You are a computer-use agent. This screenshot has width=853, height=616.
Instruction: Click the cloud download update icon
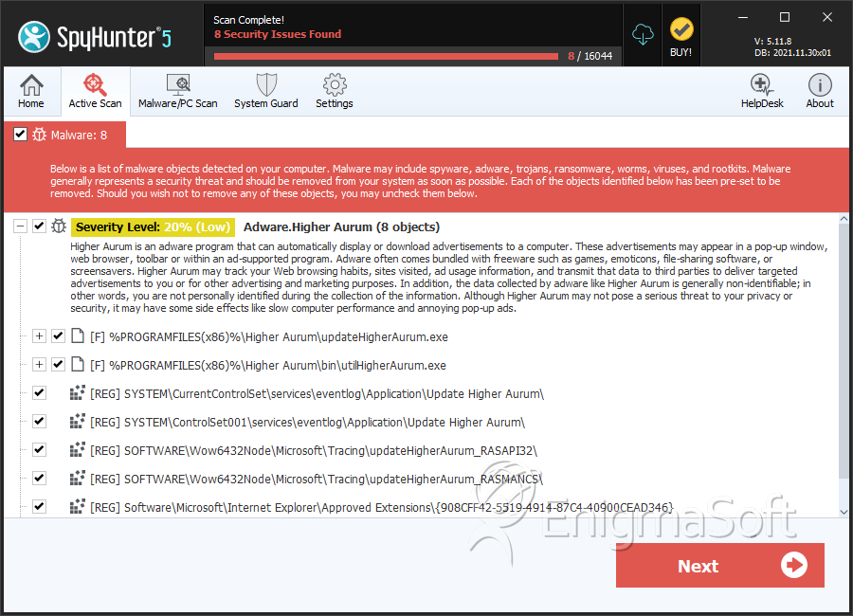[643, 35]
